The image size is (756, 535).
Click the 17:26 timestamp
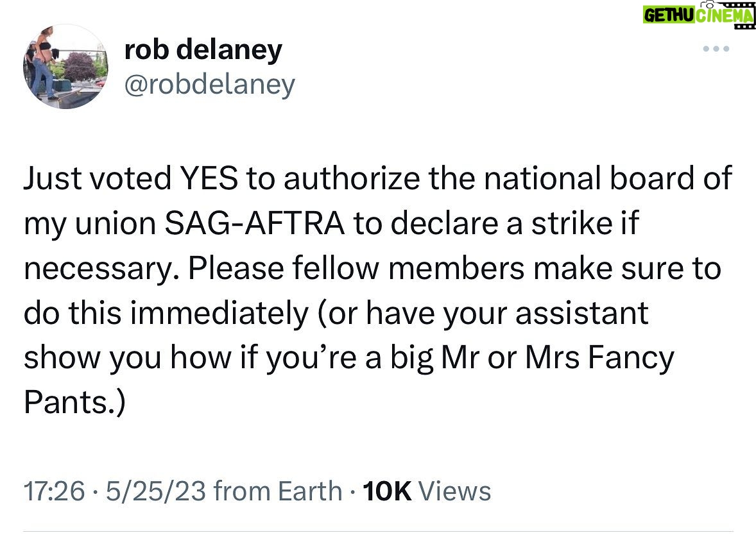[x=54, y=491]
